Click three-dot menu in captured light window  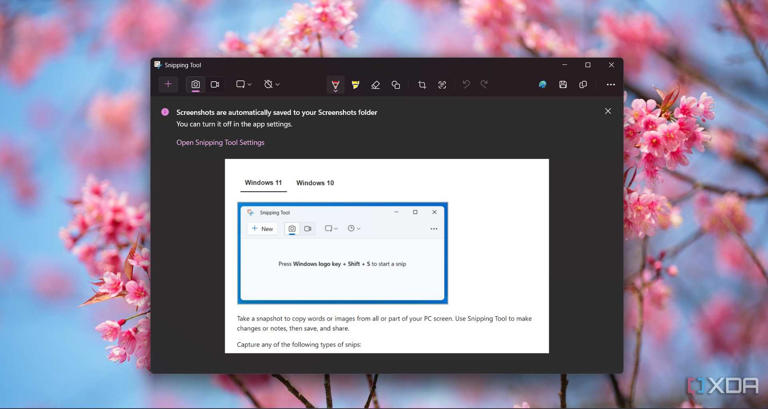[x=434, y=229]
